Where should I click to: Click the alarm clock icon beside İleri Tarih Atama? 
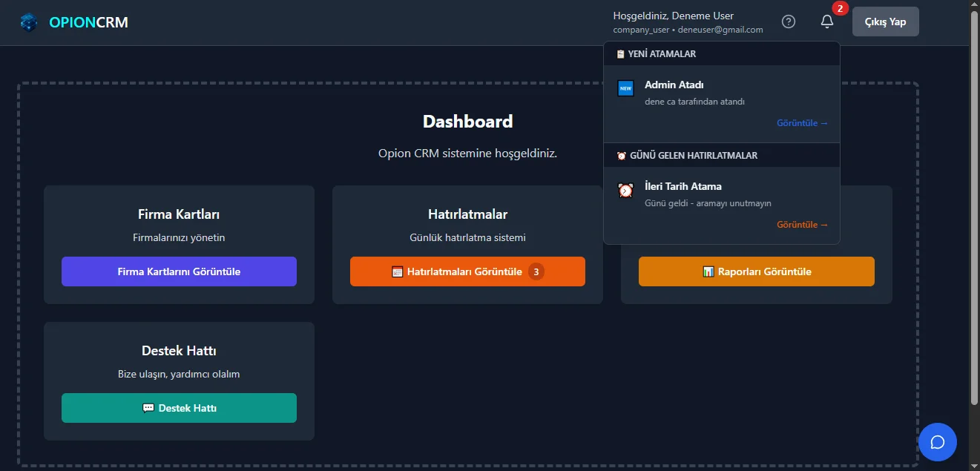click(x=625, y=191)
